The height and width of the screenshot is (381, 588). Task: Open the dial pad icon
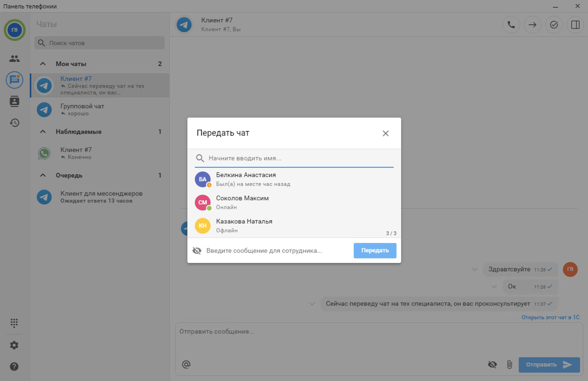(x=14, y=322)
